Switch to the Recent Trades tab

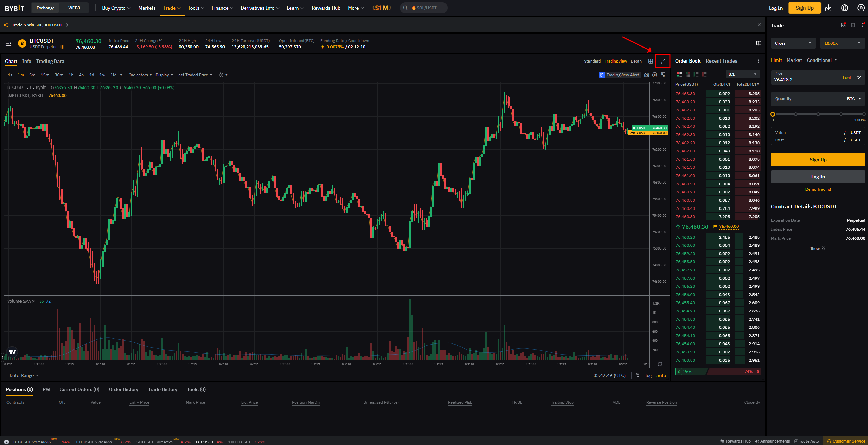pyautogui.click(x=721, y=61)
